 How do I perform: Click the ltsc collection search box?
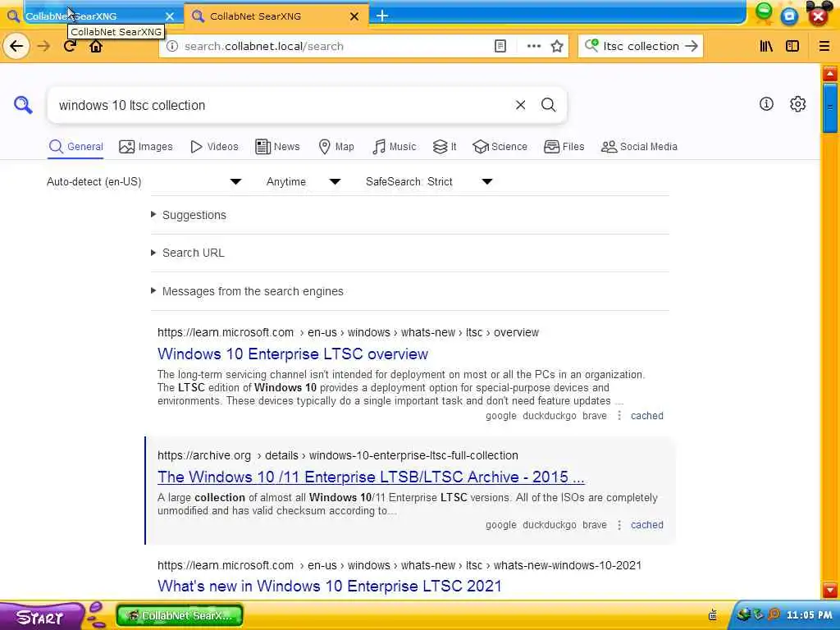coord(641,46)
